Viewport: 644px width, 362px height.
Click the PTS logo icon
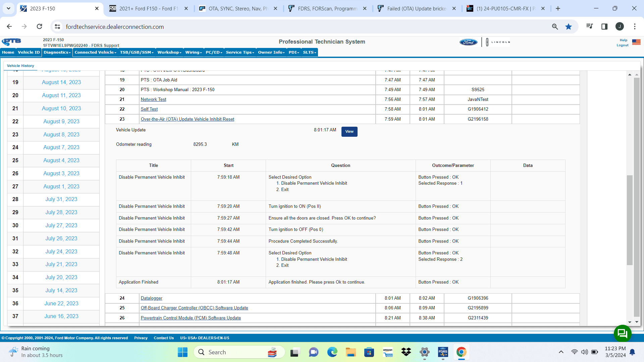(x=11, y=42)
